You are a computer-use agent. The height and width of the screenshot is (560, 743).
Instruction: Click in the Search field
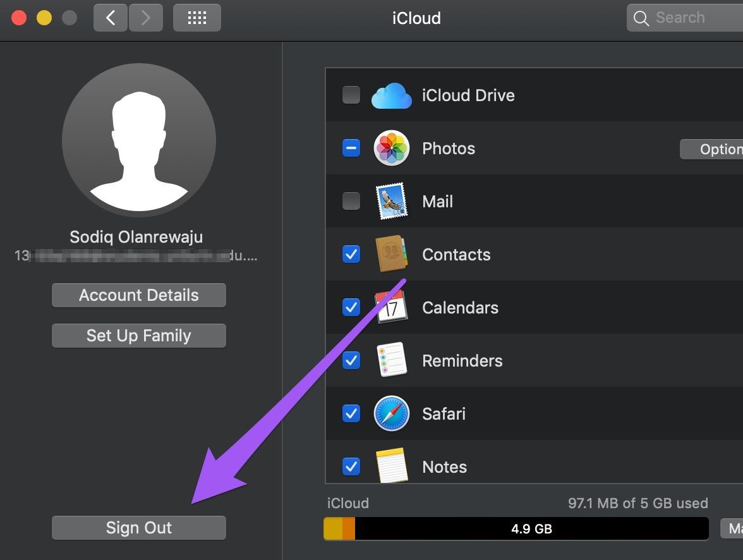(x=685, y=18)
